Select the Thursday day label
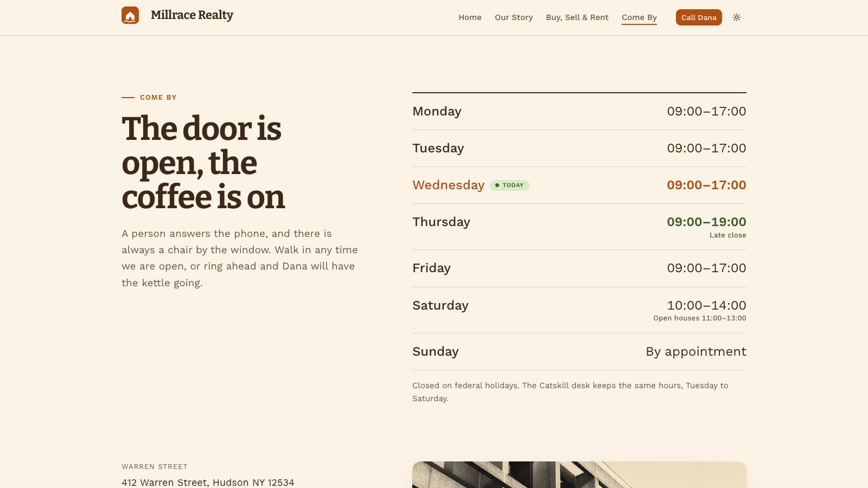Image resolution: width=868 pixels, height=488 pixels. [x=441, y=222]
